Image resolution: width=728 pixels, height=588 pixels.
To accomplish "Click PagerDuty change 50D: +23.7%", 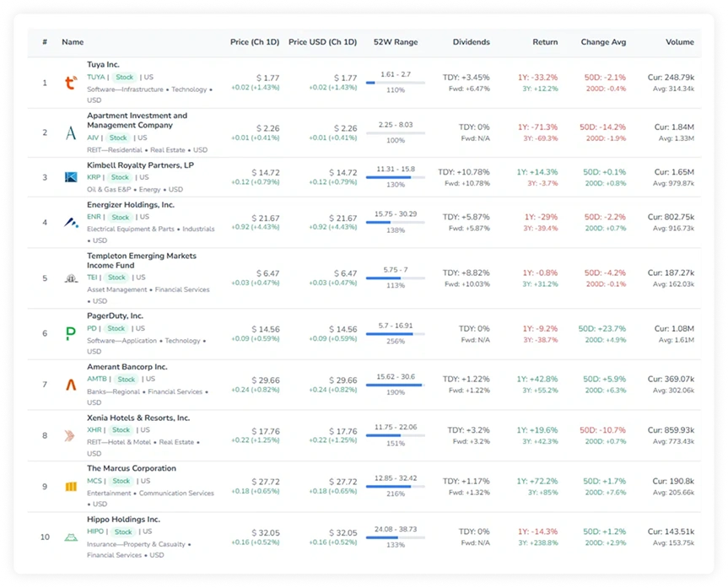I will point(602,328).
